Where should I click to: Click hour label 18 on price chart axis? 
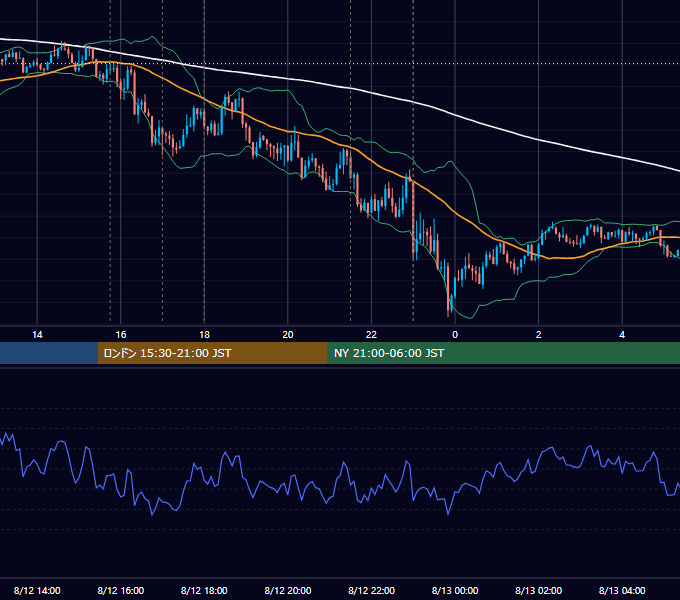click(x=204, y=335)
